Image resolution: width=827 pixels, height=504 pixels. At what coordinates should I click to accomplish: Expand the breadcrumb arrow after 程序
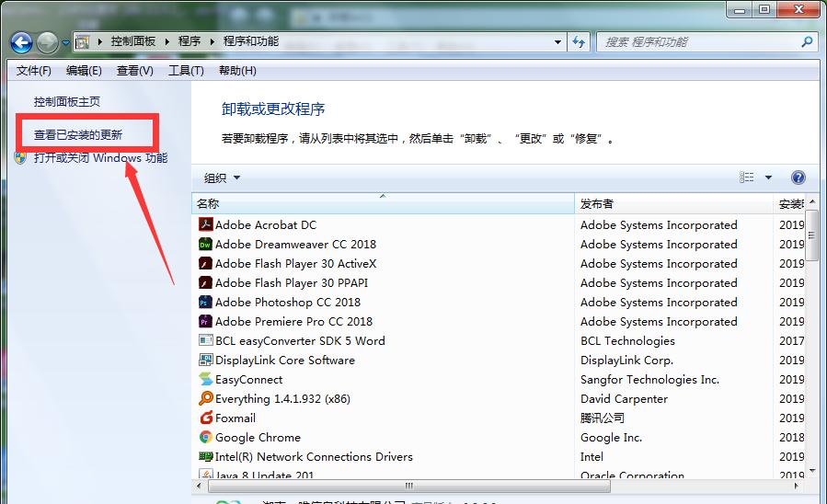(x=212, y=41)
